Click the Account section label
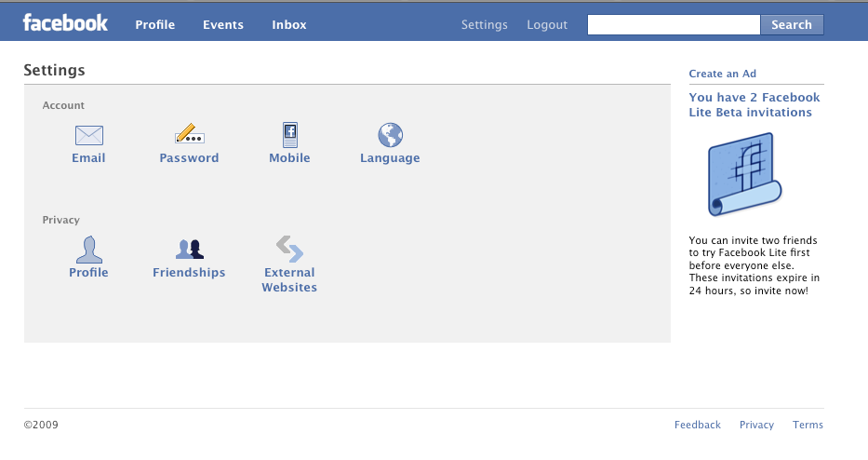The height and width of the screenshot is (460, 868). 63,105
